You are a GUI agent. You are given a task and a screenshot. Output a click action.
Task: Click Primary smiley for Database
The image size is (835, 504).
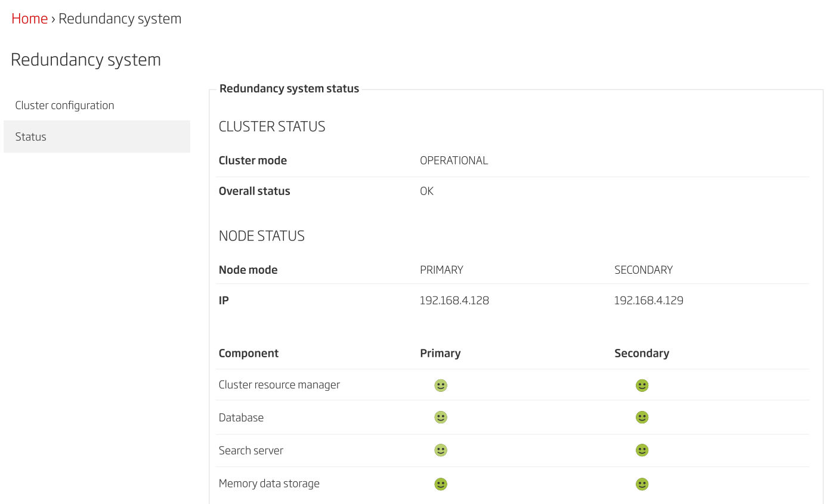click(441, 418)
